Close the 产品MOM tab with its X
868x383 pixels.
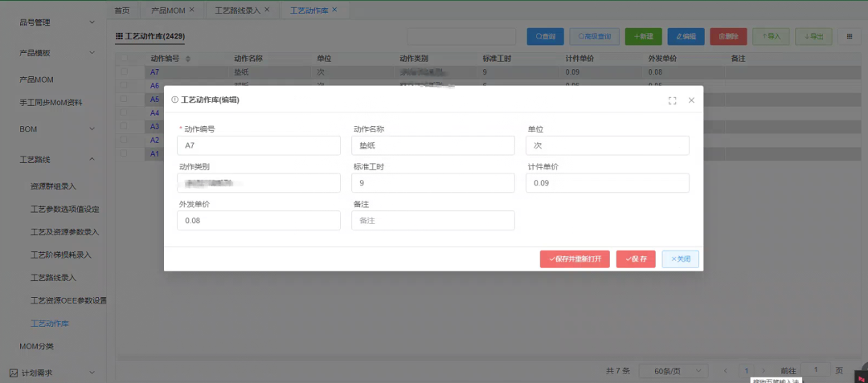click(x=191, y=10)
